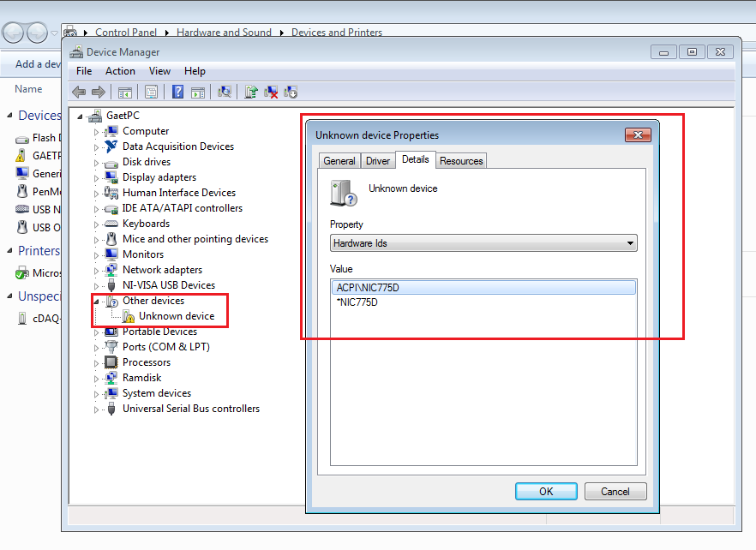Expand Universal Serial Bus controllers node
The width and height of the screenshot is (756, 550).
96,410
